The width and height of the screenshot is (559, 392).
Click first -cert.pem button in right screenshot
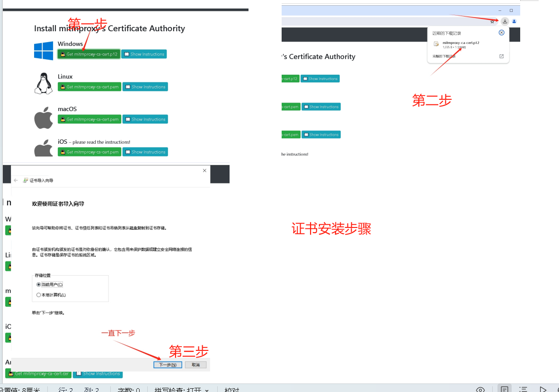[291, 107]
